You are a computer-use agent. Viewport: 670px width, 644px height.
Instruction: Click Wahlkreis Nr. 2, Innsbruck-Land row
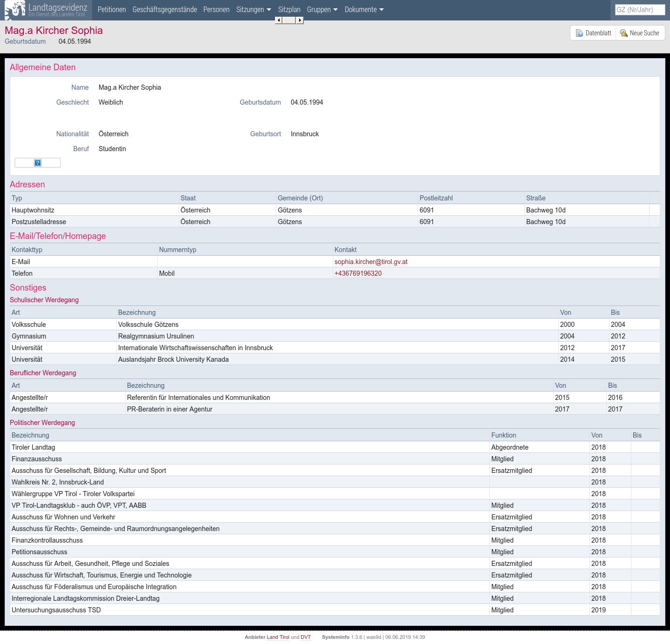coord(335,482)
